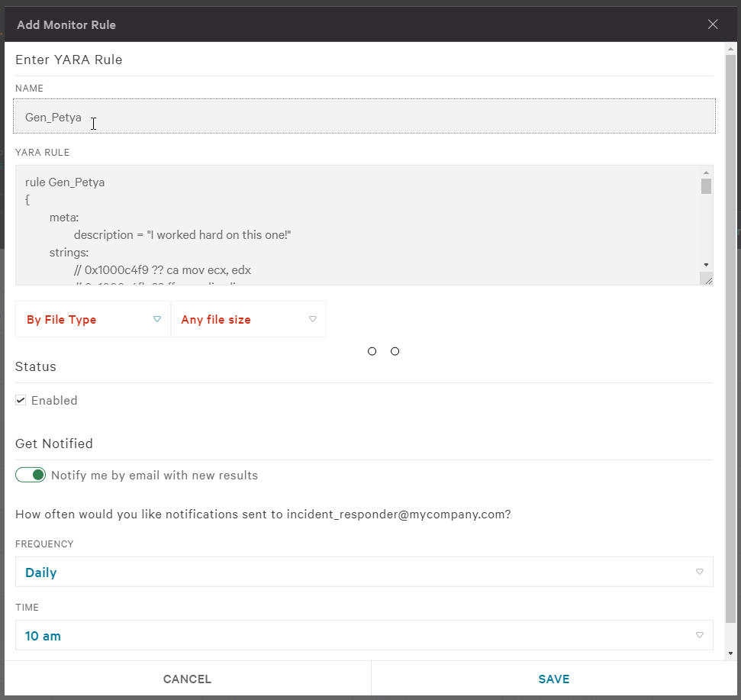Click the YARA rule scroll down arrow
The width and height of the screenshot is (741, 700).
(x=706, y=265)
